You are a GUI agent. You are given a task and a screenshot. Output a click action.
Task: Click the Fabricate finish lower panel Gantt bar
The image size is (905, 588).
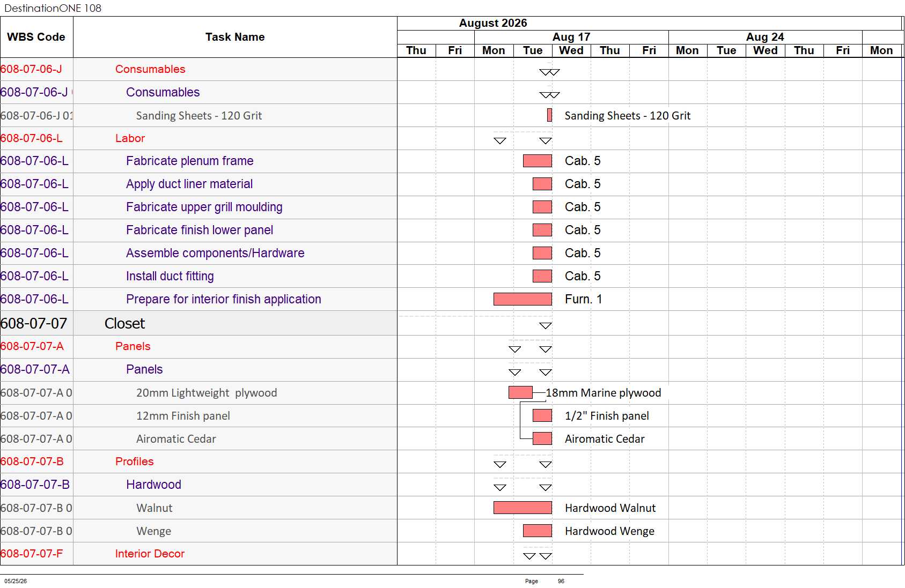tap(542, 230)
